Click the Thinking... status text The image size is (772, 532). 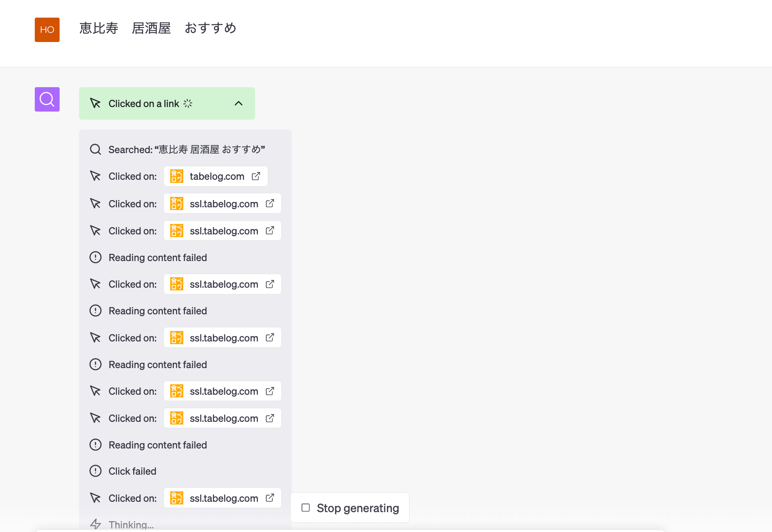click(131, 525)
